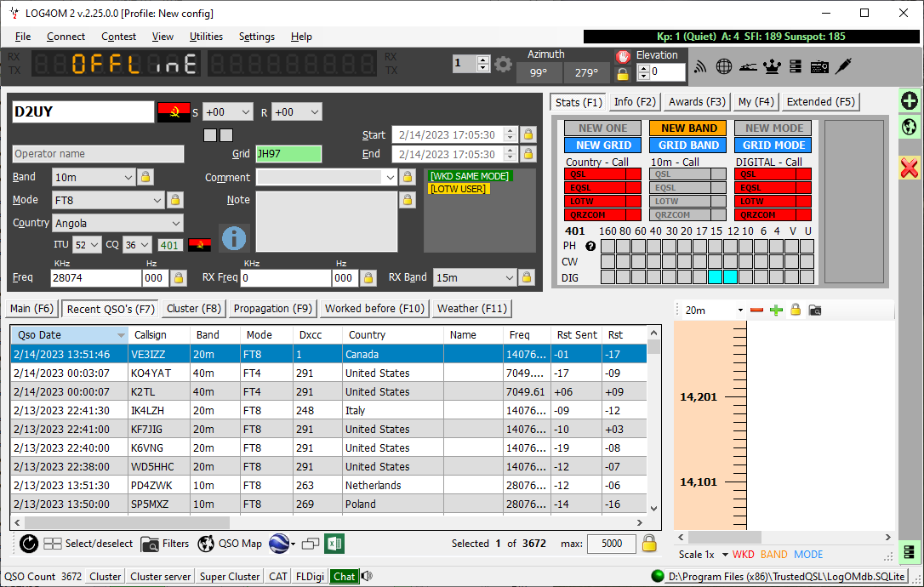Open the ITU zone dropdown showing 52

87,245
